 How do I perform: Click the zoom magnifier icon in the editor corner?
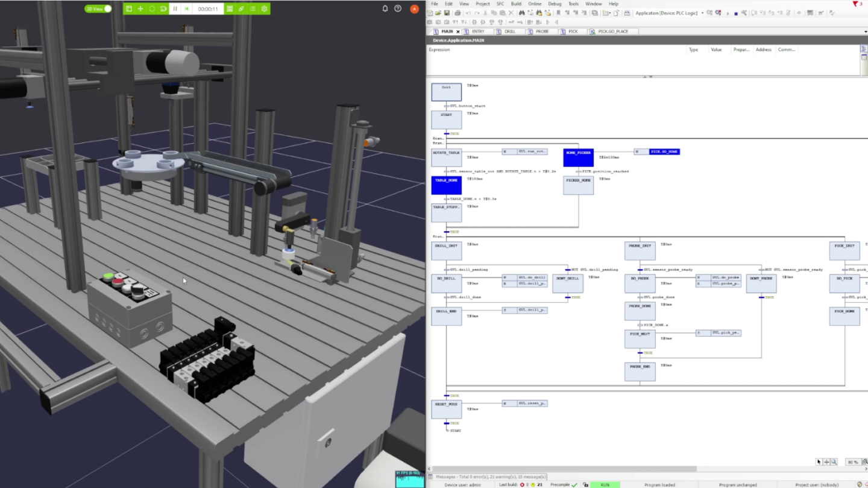pos(834,461)
